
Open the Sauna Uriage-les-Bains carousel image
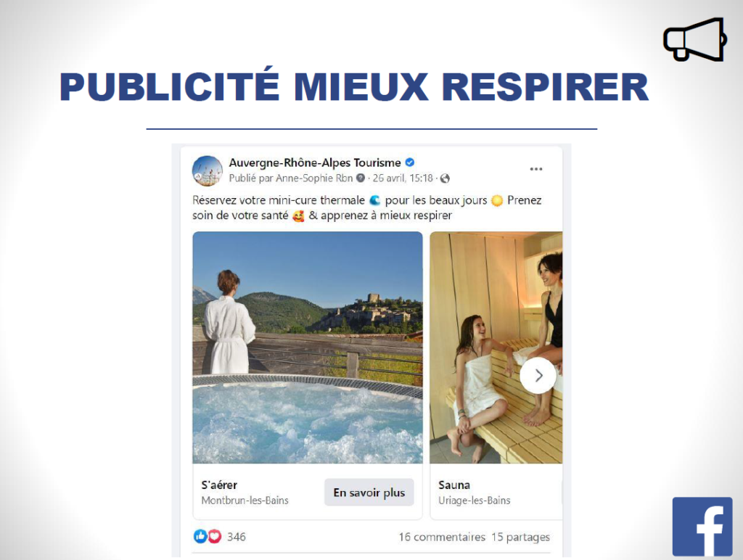tap(496, 347)
